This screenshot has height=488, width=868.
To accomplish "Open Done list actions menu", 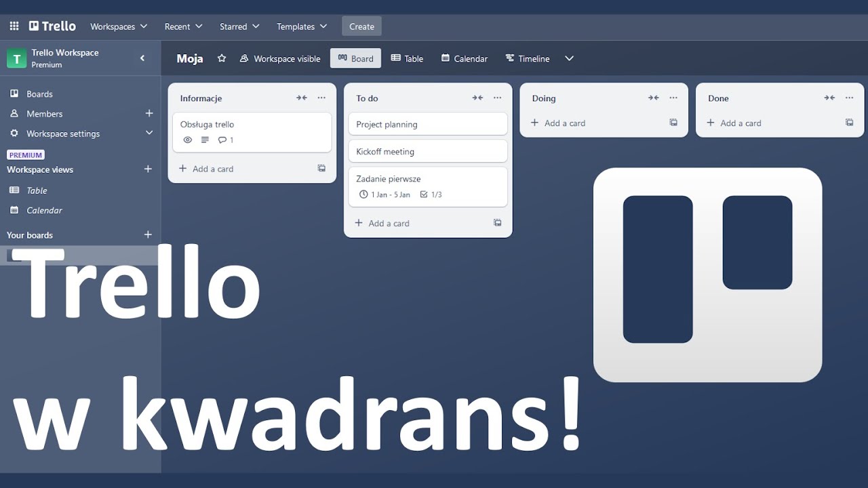I will (x=849, y=98).
